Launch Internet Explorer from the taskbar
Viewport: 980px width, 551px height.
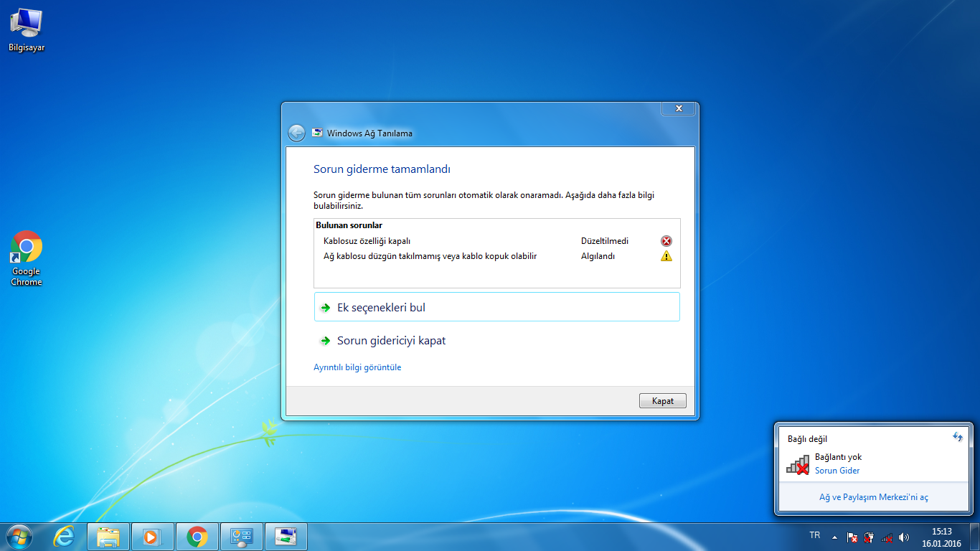64,537
